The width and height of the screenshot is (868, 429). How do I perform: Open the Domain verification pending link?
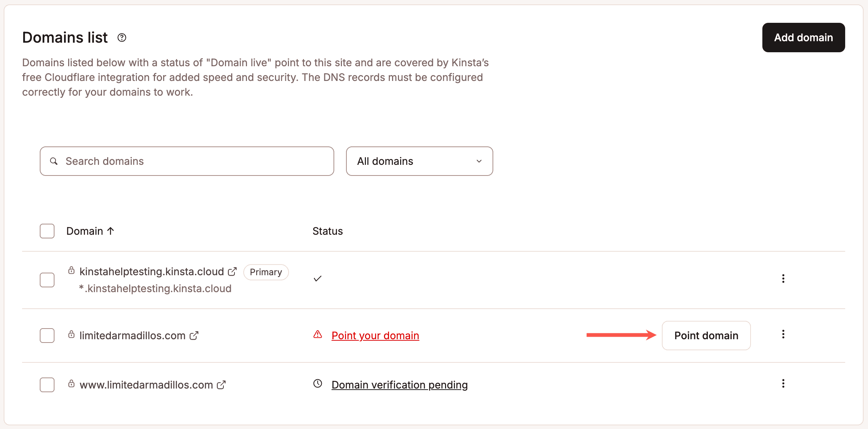click(400, 385)
